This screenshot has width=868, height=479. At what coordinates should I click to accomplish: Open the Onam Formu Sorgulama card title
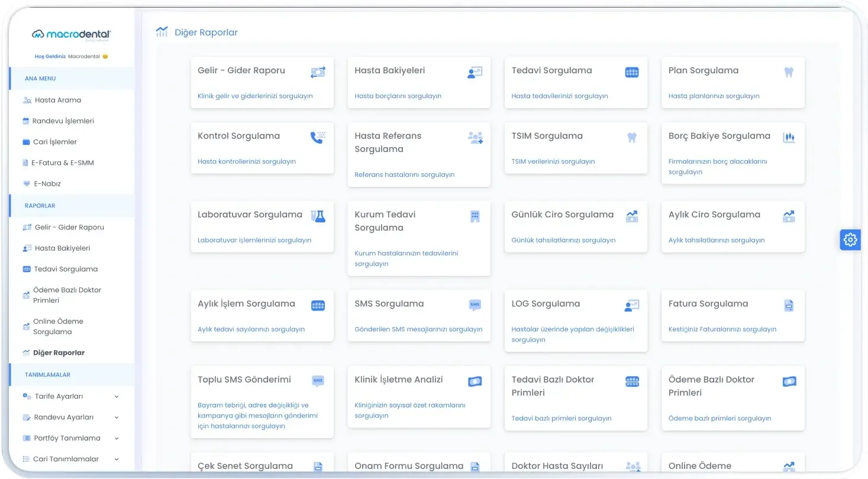[x=409, y=466]
